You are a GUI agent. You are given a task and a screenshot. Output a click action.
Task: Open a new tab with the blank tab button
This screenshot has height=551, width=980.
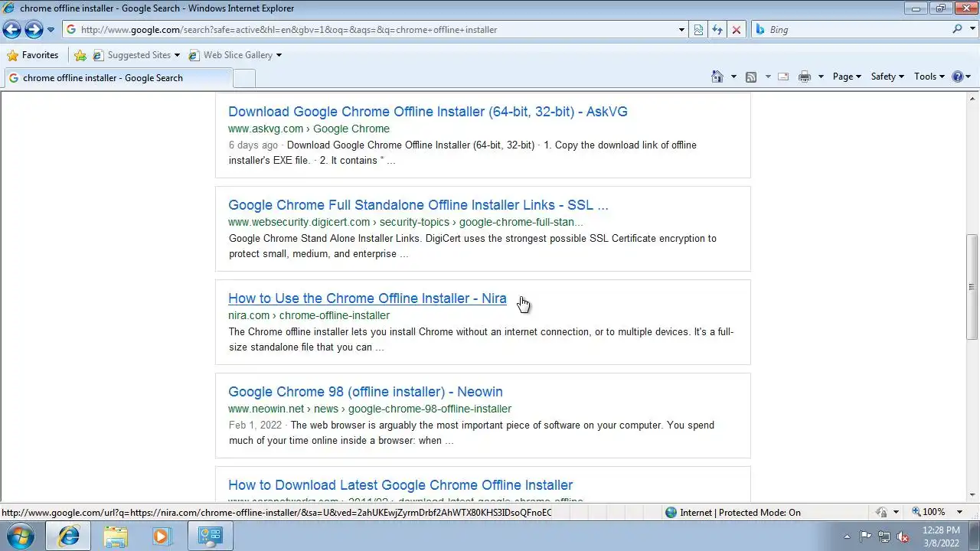[243, 77]
